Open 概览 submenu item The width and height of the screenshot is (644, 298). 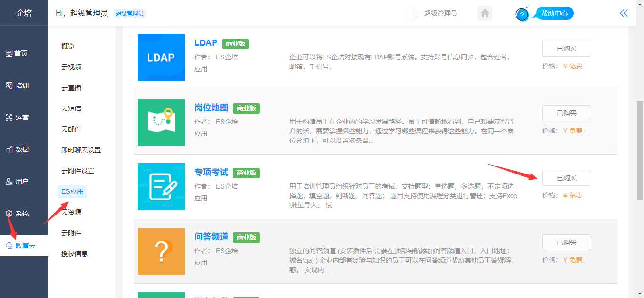[68, 46]
